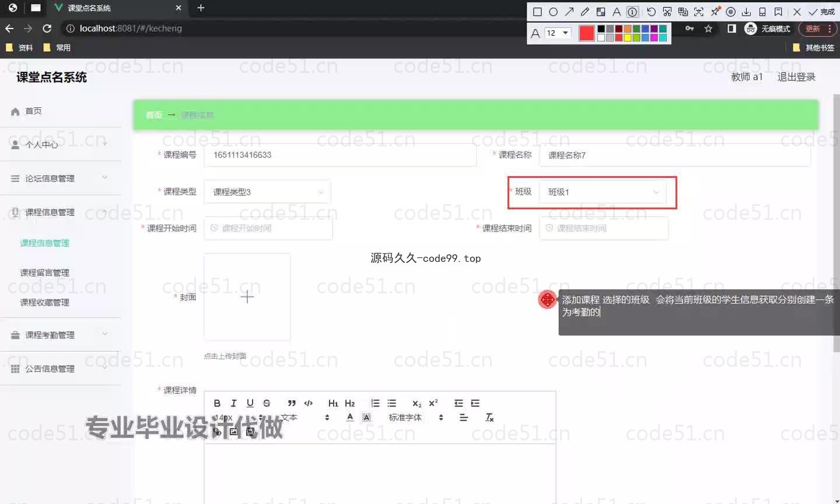840x504 pixels.
Task: Open 课程留言管理 submenu item
Action: pyautogui.click(x=45, y=272)
